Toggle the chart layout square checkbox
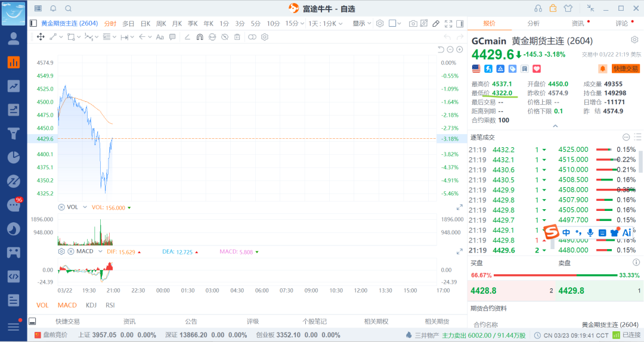The height and width of the screenshot is (342, 644). [392, 23]
